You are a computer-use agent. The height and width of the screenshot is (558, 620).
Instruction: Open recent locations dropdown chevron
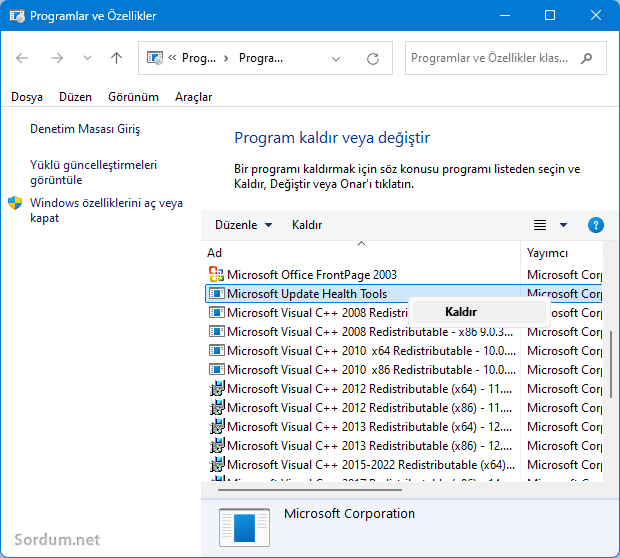coord(87,58)
